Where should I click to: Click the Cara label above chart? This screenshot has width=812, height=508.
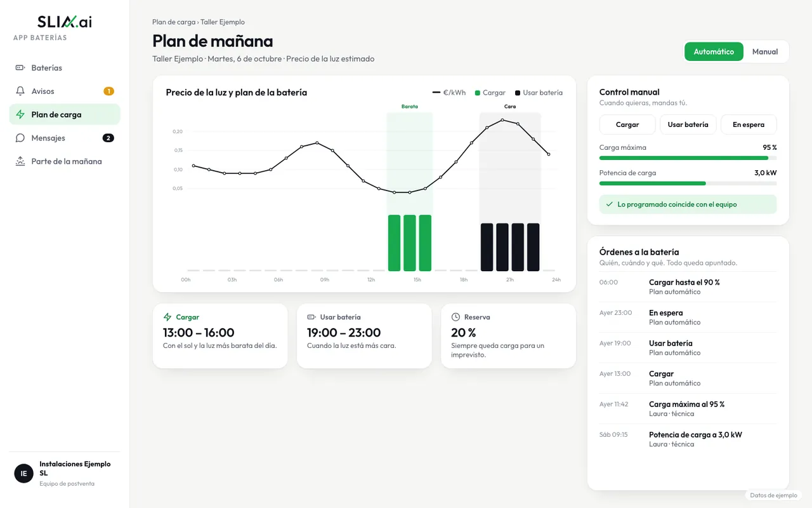510,107
